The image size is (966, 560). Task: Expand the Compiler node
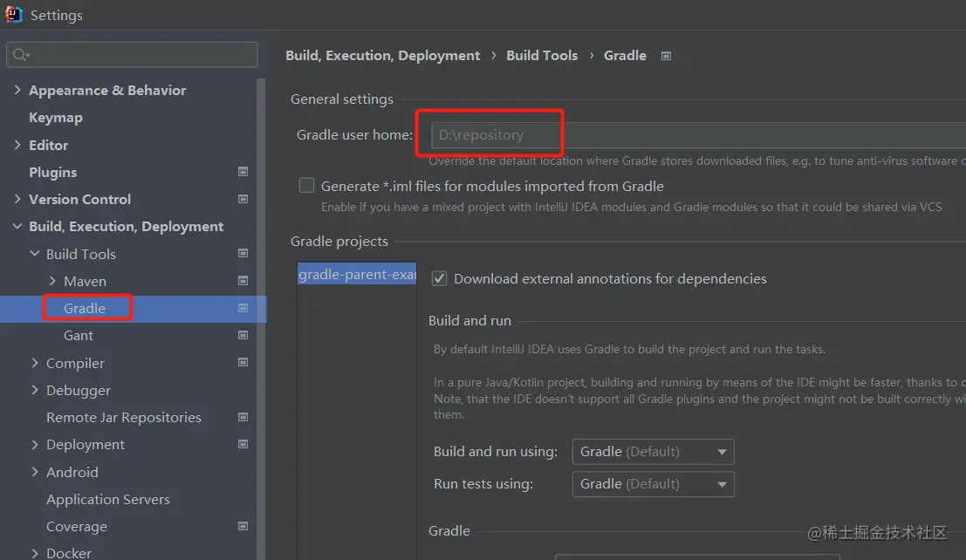35,363
